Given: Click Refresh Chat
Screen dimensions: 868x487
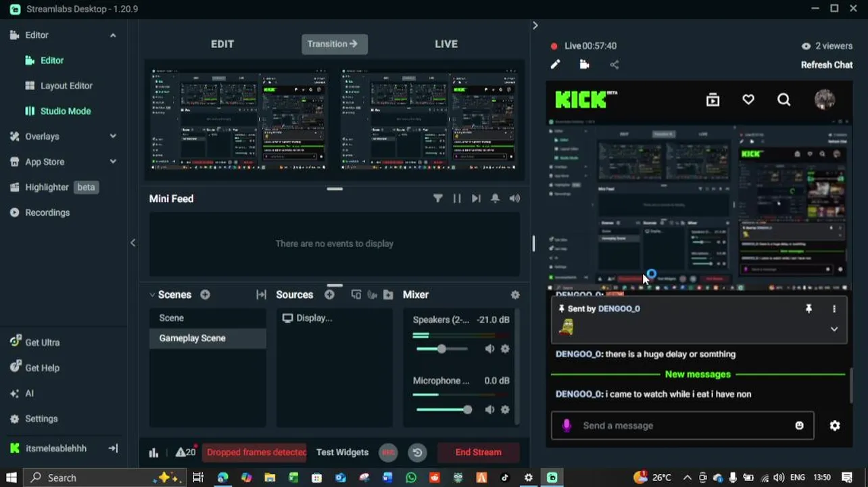Looking at the screenshot, I should (827, 65).
